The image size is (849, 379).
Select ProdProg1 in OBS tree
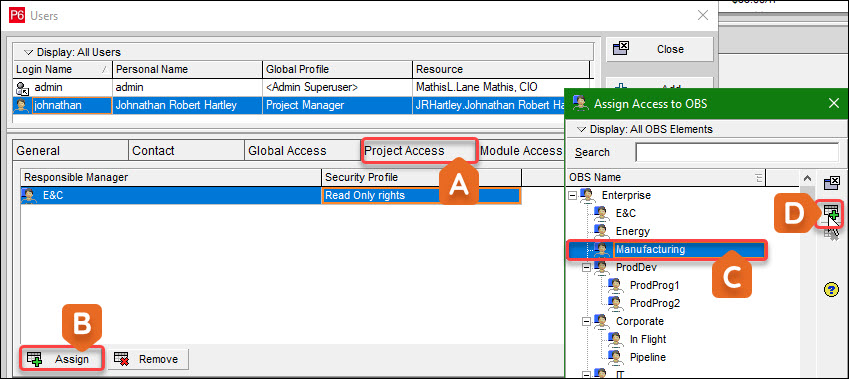tap(654, 285)
